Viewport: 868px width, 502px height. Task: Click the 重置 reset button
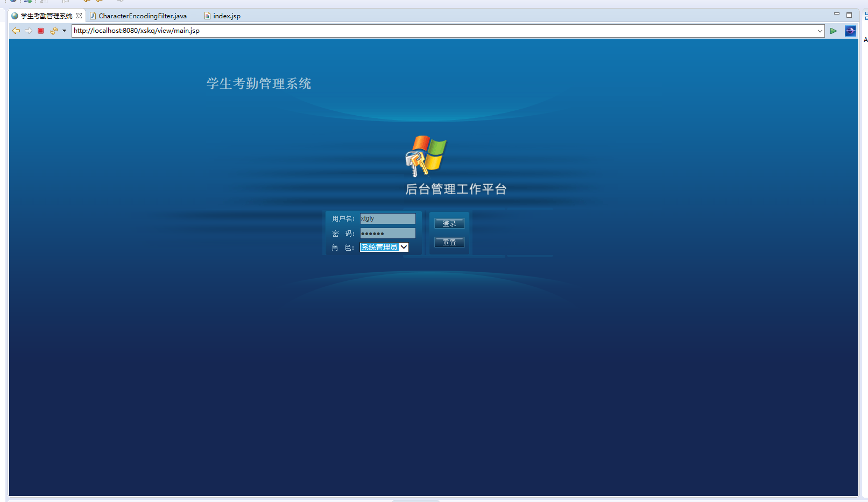(x=449, y=242)
